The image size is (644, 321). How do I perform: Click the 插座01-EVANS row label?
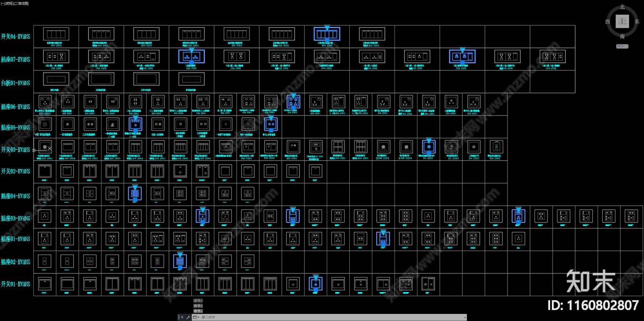point(15,239)
